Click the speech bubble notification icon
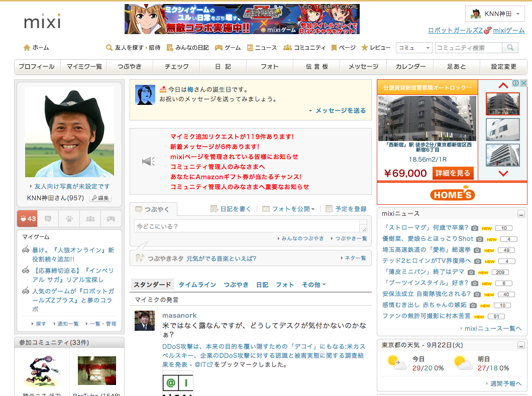Screen dimensions: 532x396 point(48,219)
